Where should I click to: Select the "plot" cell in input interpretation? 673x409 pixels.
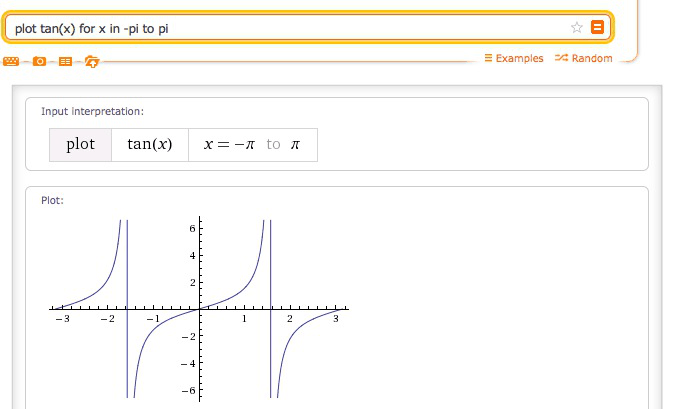click(x=80, y=145)
